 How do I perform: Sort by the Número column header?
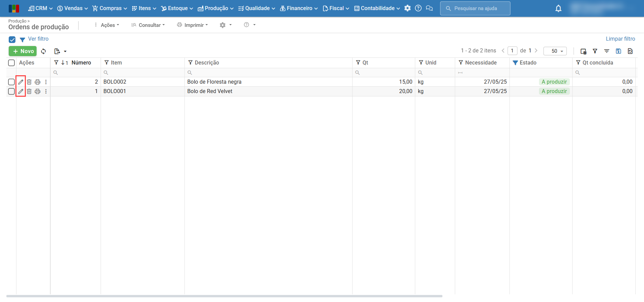coord(81,63)
